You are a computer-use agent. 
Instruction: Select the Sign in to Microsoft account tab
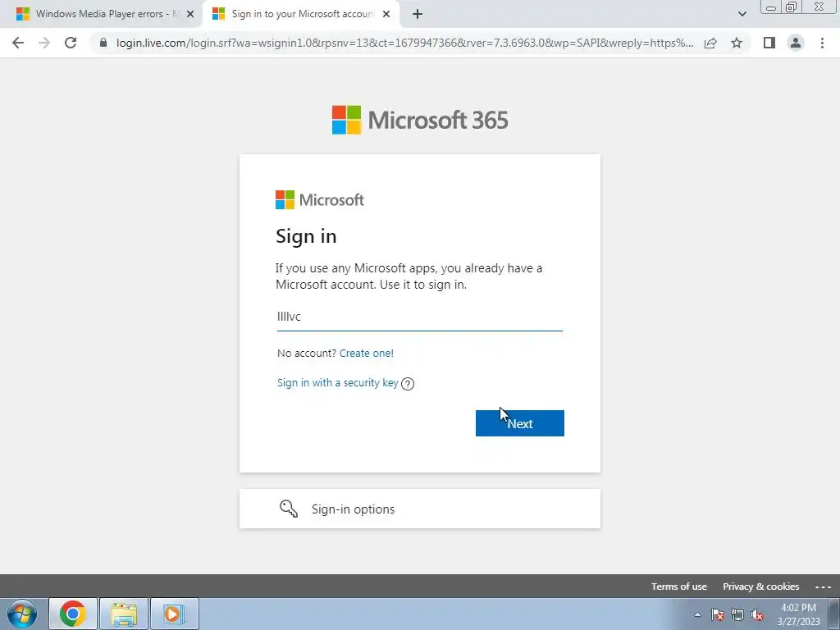point(302,14)
